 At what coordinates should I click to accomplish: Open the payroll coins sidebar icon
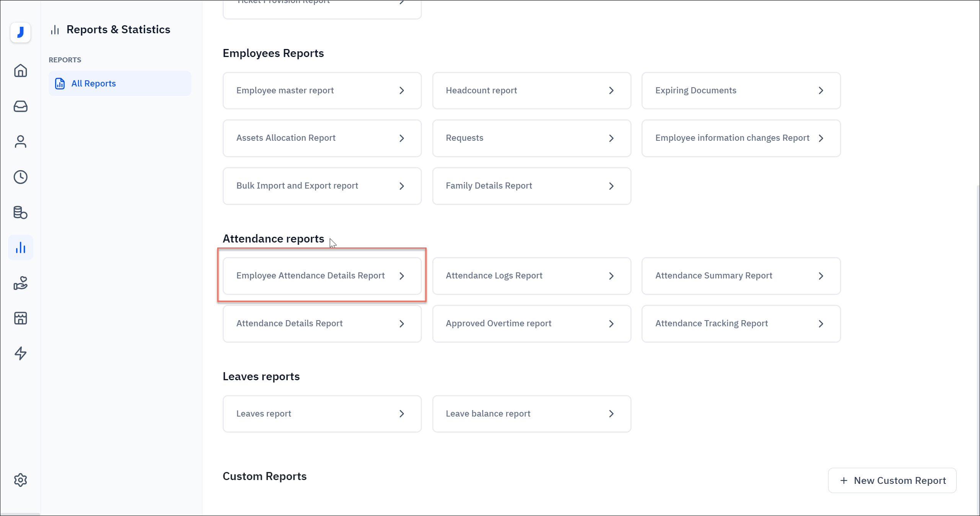pos(21,212)
